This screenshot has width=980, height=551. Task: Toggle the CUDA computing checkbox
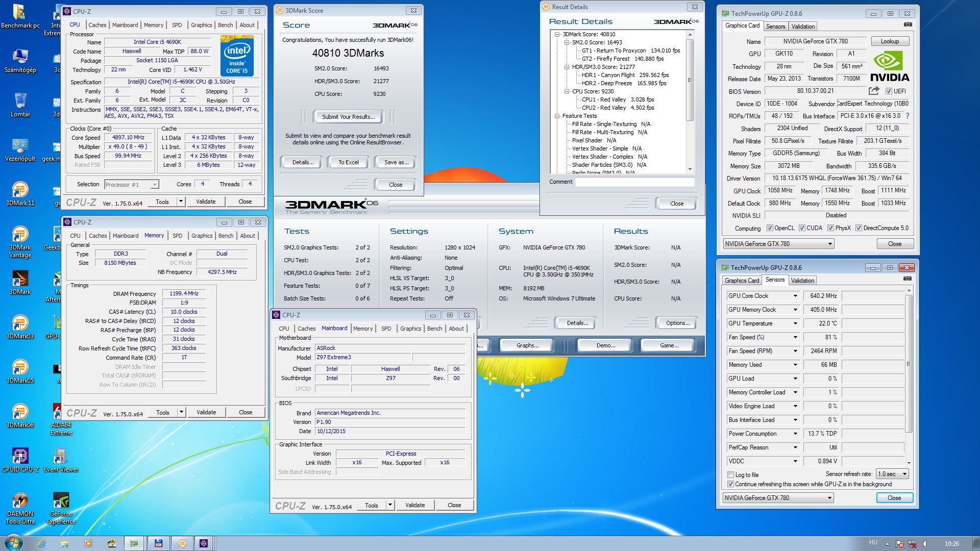click(x=802, y=228)
